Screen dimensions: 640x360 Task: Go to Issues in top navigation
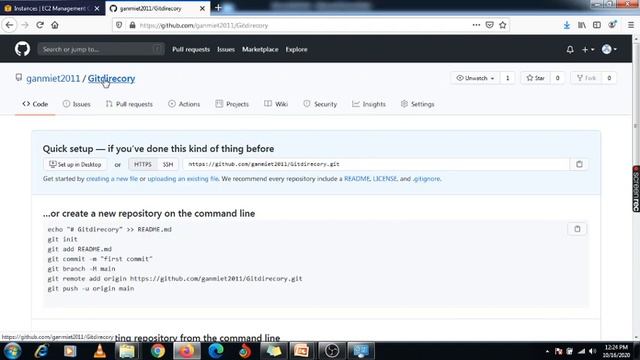(x=226, y=49)
